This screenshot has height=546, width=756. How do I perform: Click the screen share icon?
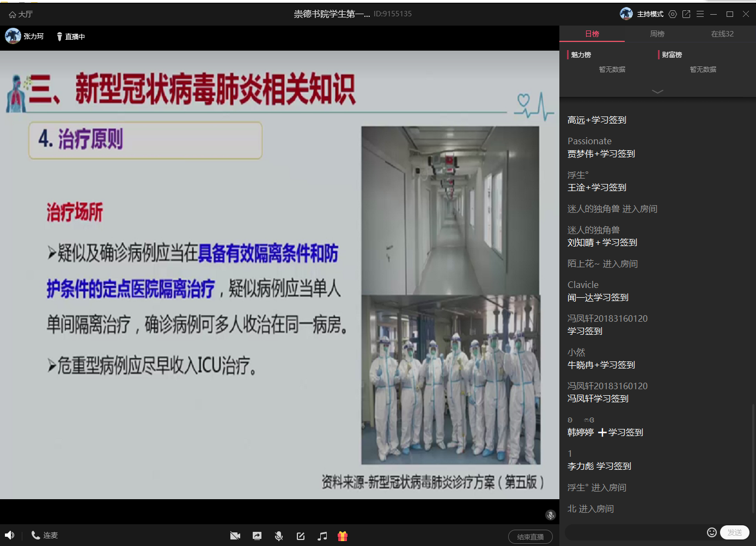(257, 536)
